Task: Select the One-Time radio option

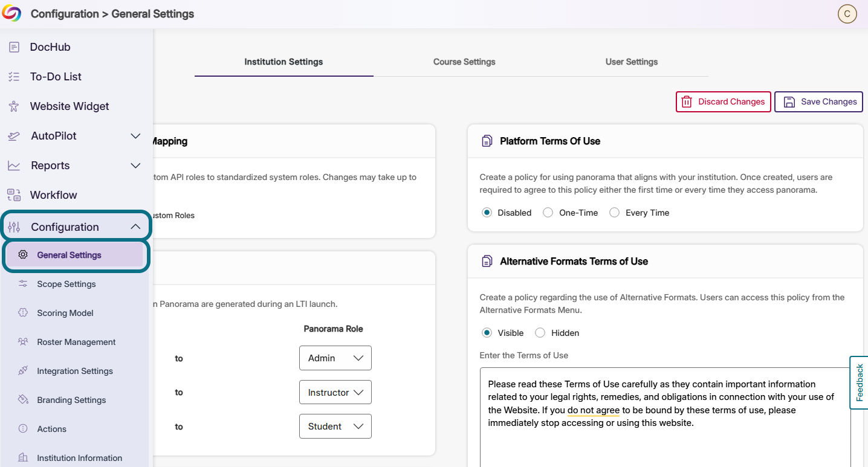Action: pyautogui.click(x=548, y=213)
